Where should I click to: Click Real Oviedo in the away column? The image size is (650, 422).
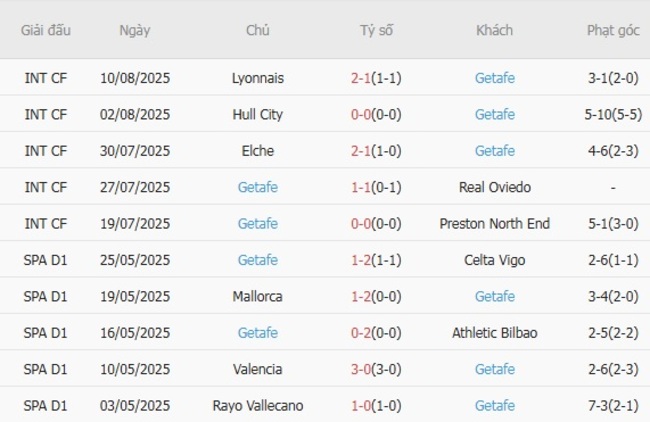pos(494,187)
